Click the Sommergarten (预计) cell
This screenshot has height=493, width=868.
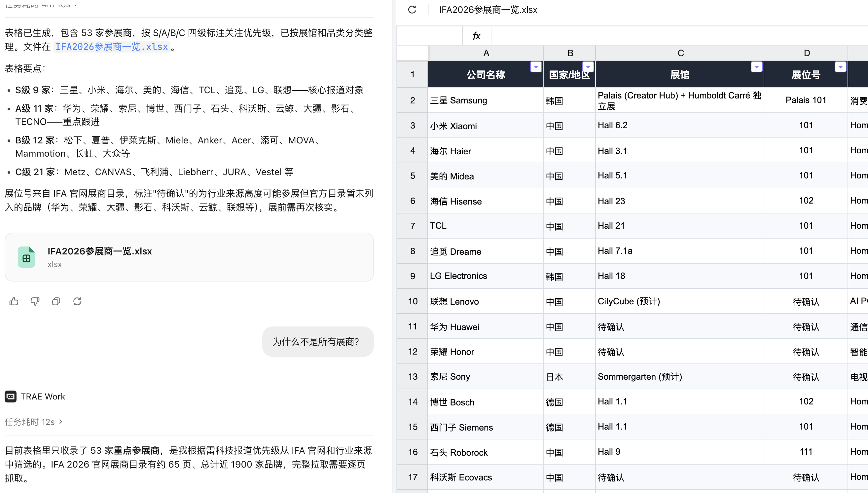pos(680,376)
